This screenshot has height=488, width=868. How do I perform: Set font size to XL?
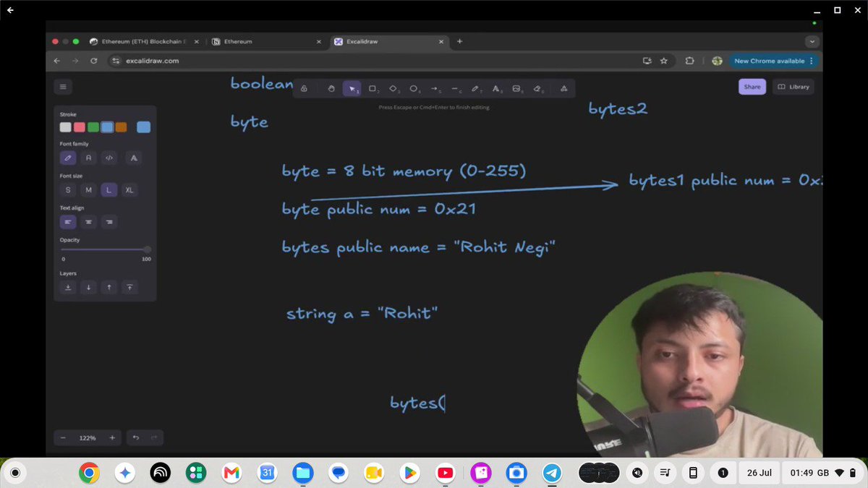pos(129,190)
